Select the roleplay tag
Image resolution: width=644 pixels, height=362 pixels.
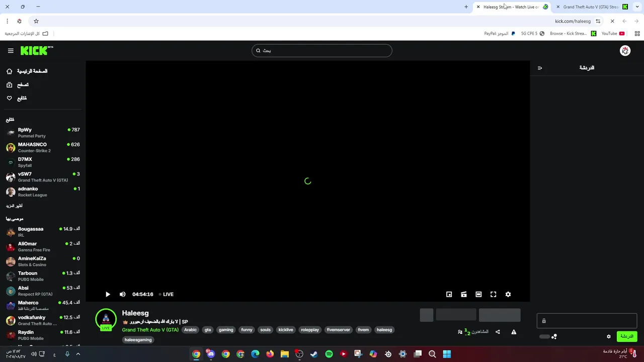(310, 330)
